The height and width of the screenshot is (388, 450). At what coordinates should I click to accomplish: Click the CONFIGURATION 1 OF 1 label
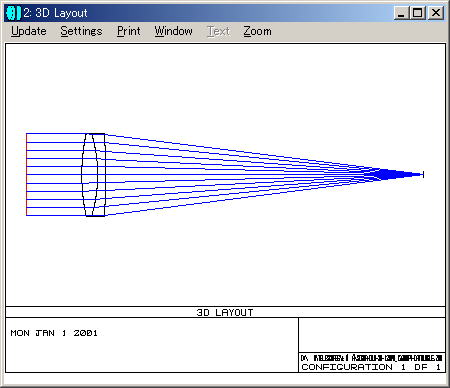(x=371, y=367)
